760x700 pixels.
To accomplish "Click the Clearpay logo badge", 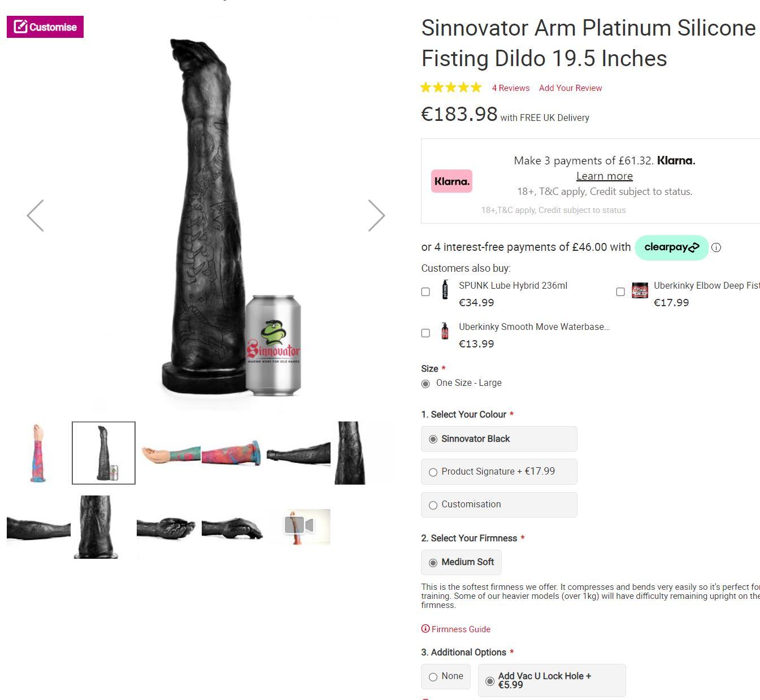I will (671, 247).
